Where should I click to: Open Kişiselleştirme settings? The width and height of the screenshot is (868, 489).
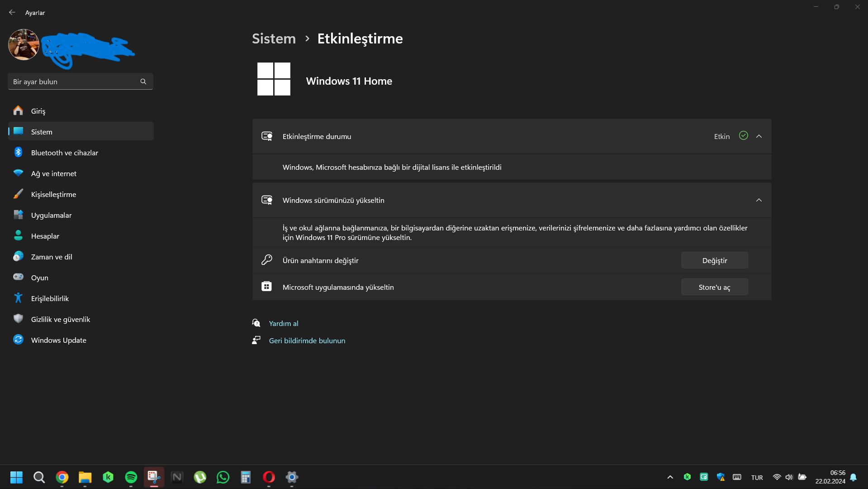point(81,194)
